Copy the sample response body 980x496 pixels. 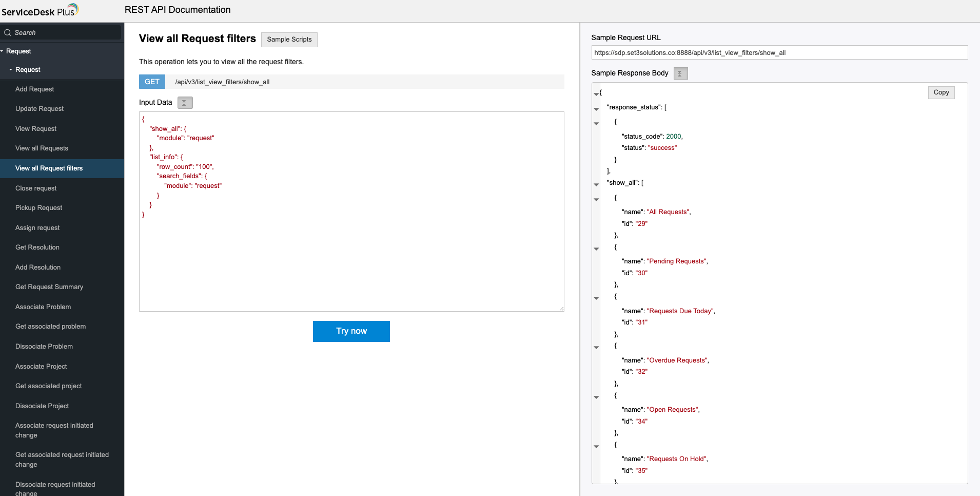[x=940, y=92]
